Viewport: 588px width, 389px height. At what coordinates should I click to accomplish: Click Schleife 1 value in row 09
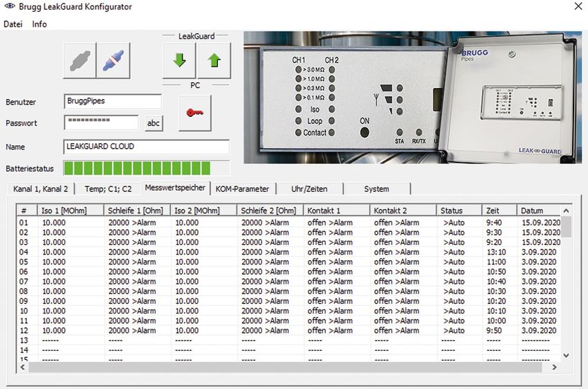pyautogui.click(x=132, y=301)
